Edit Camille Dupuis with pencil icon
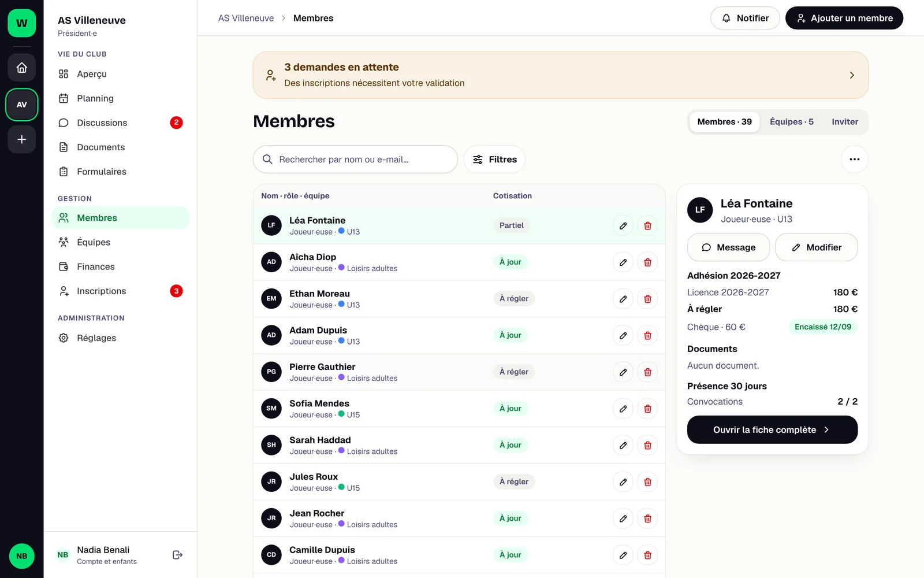 point(623,555)
